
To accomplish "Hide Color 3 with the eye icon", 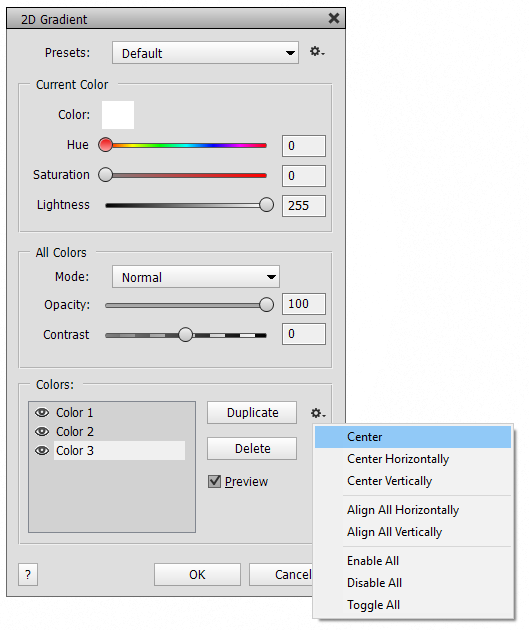I will [x=42, y=450].
